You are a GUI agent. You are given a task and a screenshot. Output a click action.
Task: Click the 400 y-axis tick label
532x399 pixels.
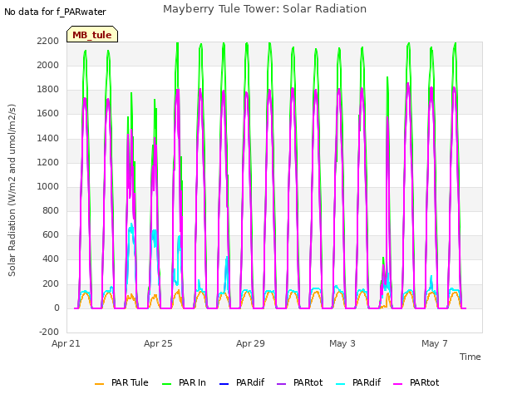click(x=51, y=259)
